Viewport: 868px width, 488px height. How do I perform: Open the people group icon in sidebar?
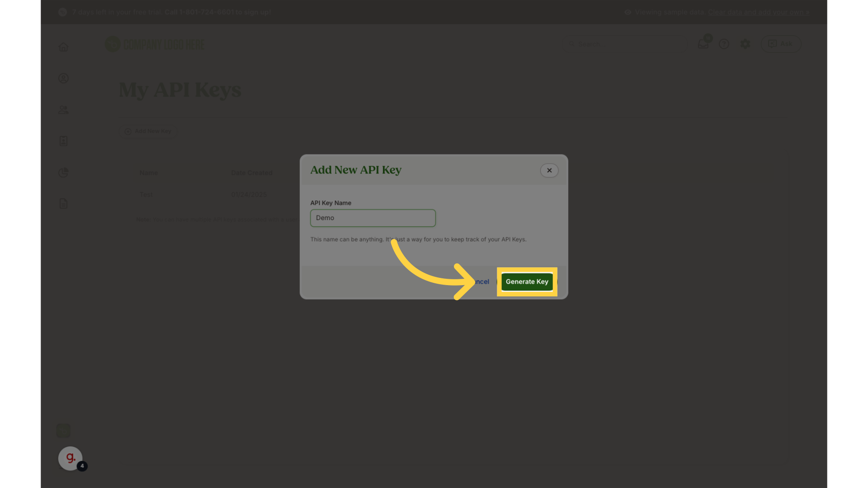click(x=63, y=110)
